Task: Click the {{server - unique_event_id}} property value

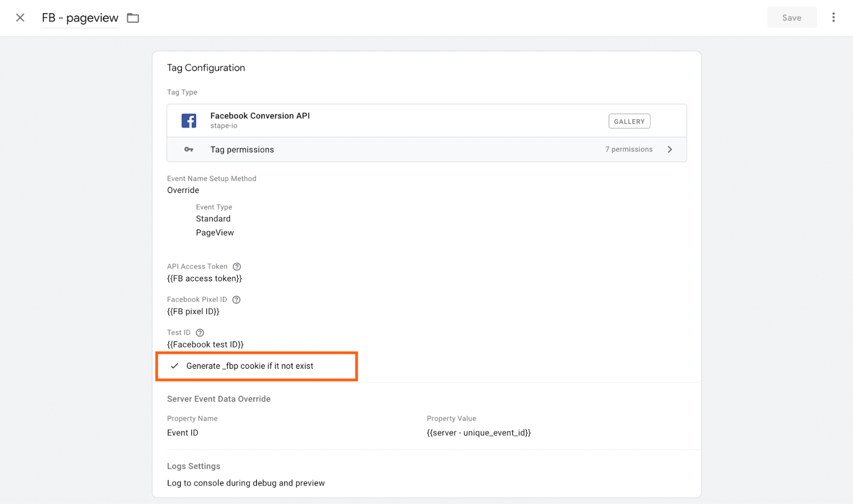Action: (x=479, y=433)
